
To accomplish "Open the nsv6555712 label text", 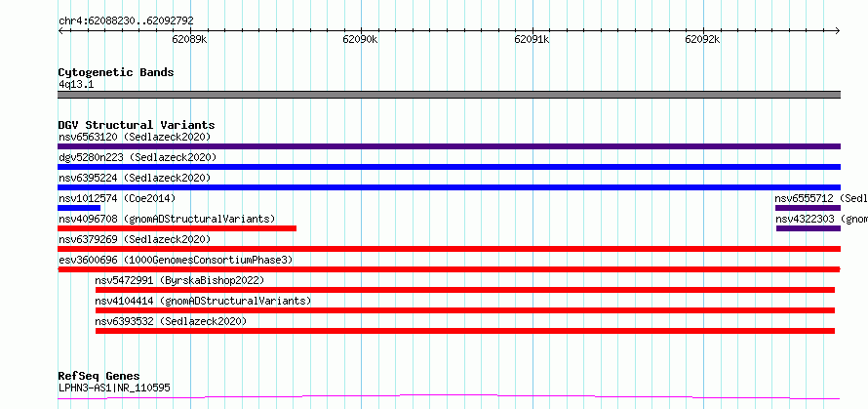I will (x=821, y=198).
